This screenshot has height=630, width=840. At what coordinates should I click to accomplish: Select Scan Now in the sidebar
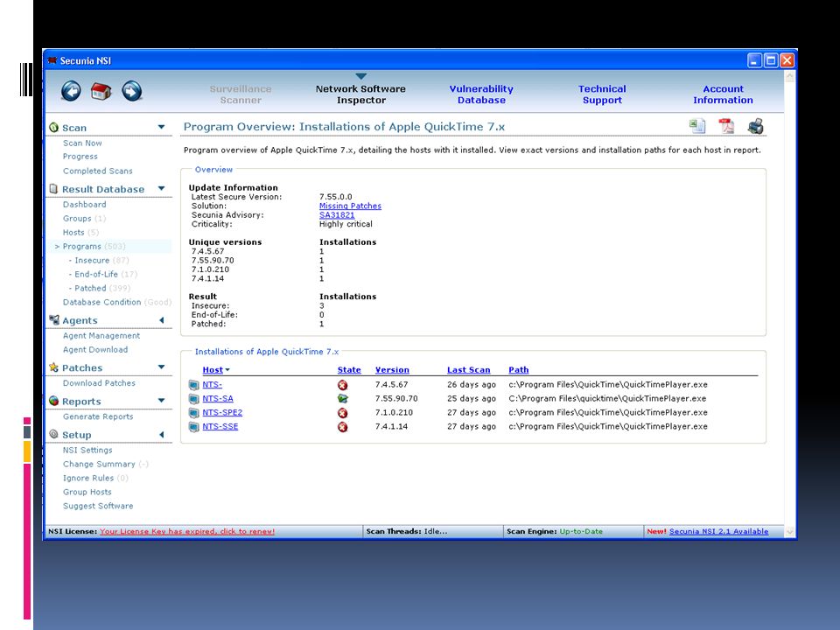click(82, 143)
